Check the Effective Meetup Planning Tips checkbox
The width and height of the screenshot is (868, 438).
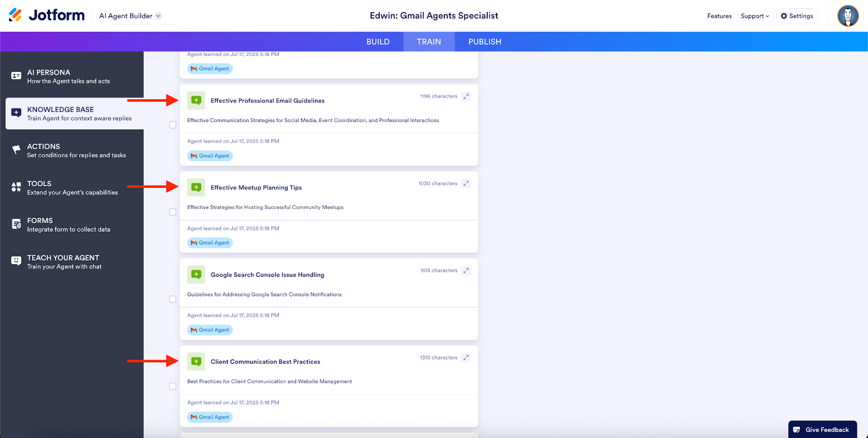173,212
